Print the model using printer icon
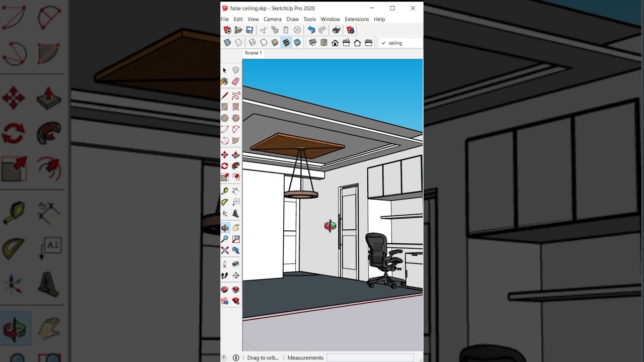 336,30
